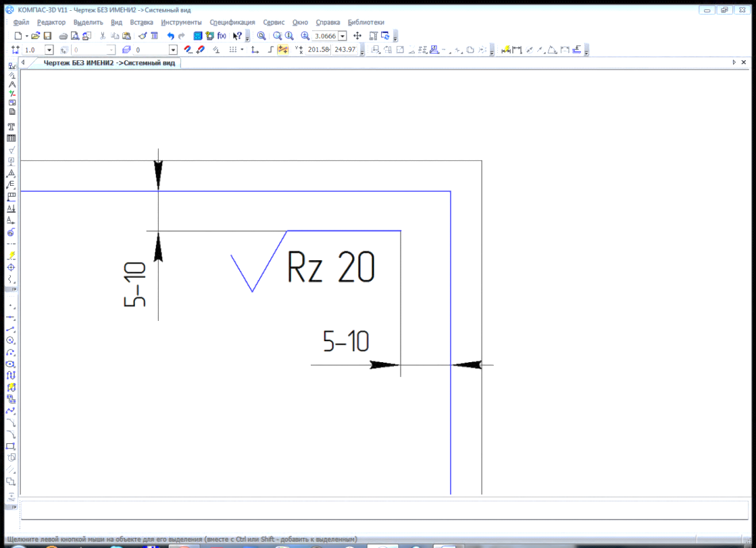Click the X coordinate field 201.58
The width and height of the screenshot is (756, 548).
click(318, 50)
